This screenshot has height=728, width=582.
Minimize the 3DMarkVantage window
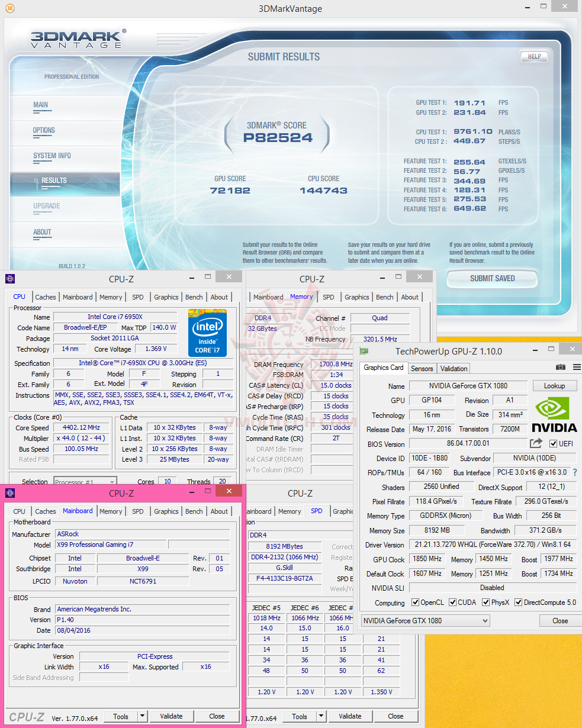click(526, 7)
